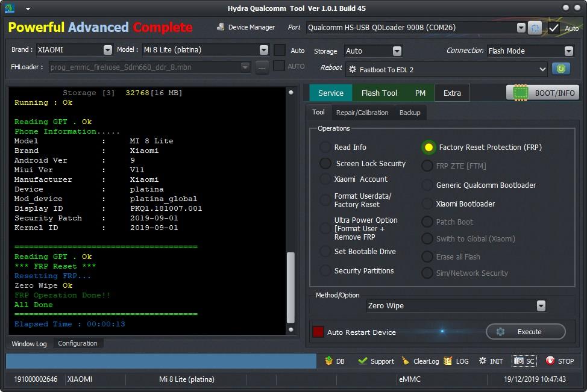The width and height of the screenshot is (587, 392).
Task: Open the Device Manager icon
Action: pyautogui.click(x=221, y=27)
